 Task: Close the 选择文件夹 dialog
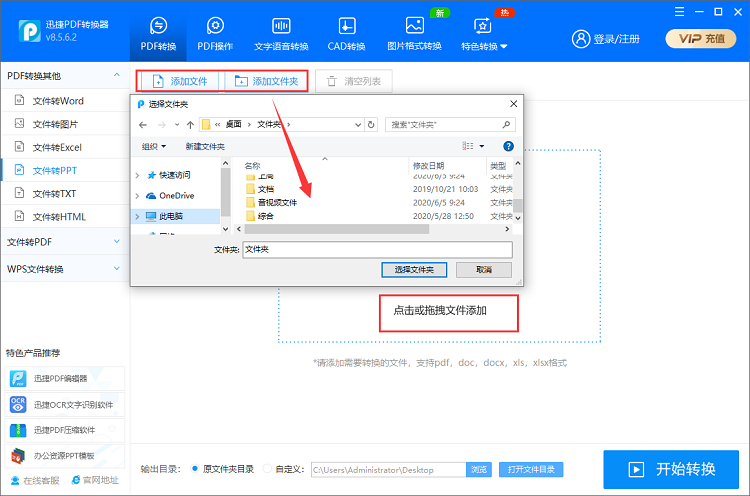tap(513, 104)
